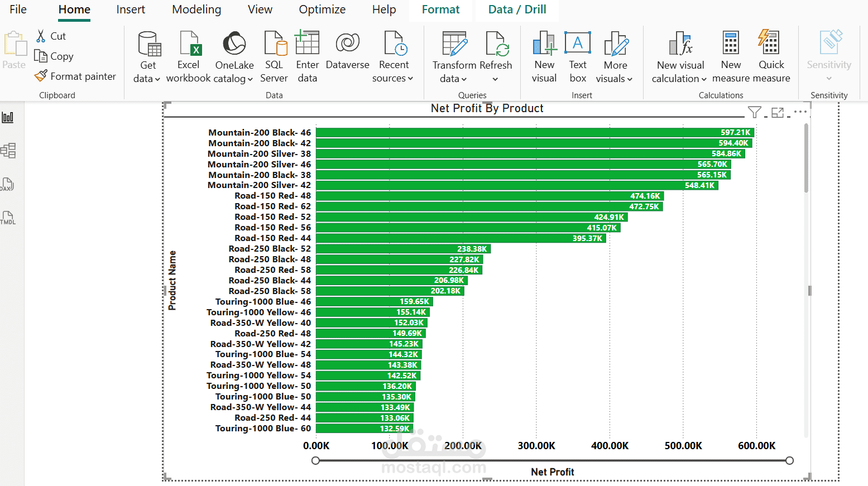This screenshot has height=486, width=868.
Task: Expand the New visual calculation dropdown
Action: pyautogui.click(x=704, y=79)
